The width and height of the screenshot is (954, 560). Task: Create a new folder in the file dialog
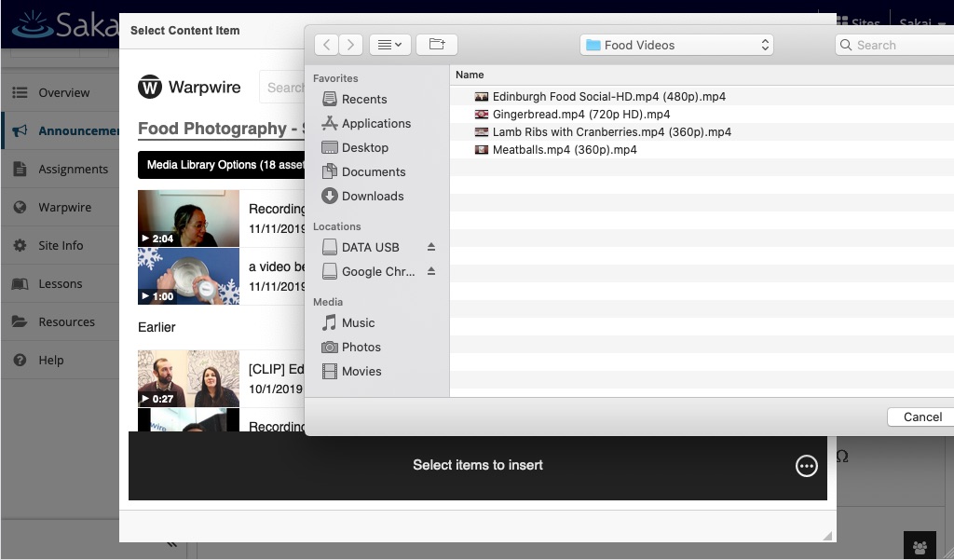(437, 45)
